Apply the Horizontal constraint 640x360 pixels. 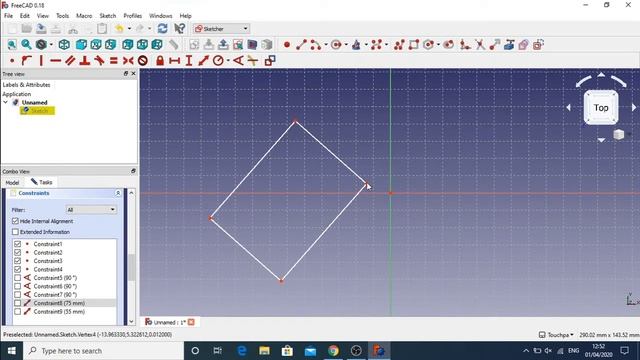(x=56, y=61)
